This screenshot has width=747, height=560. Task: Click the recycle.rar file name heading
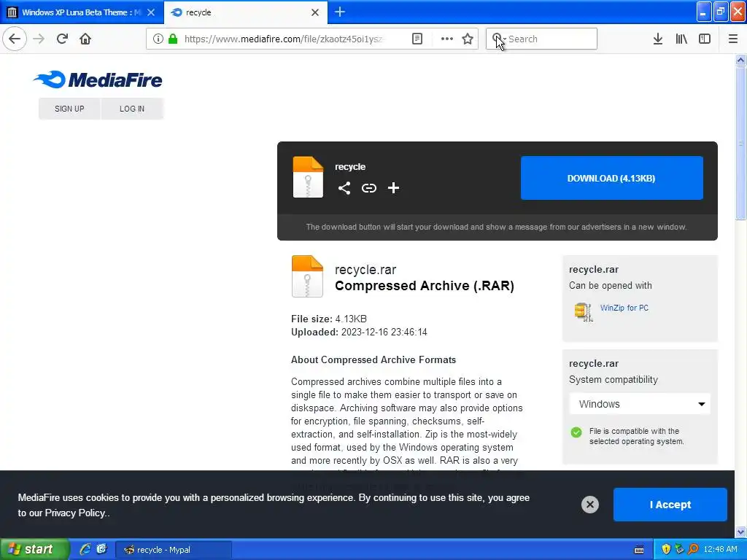[365, 270]
